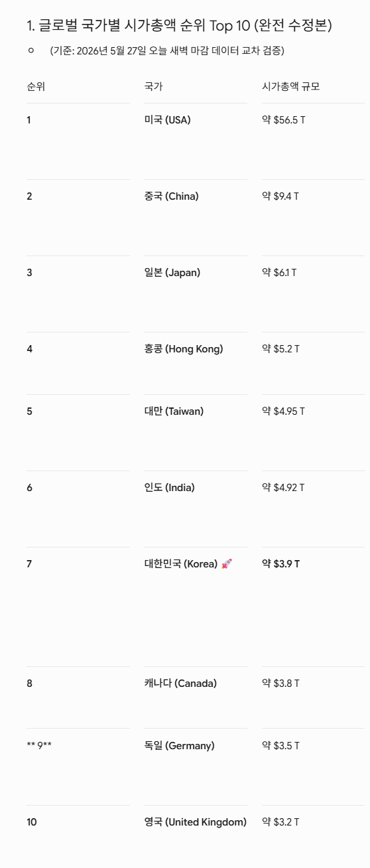
Task: Click the 영국 (United Kingdom) country cell
Action: coord(195,822)
